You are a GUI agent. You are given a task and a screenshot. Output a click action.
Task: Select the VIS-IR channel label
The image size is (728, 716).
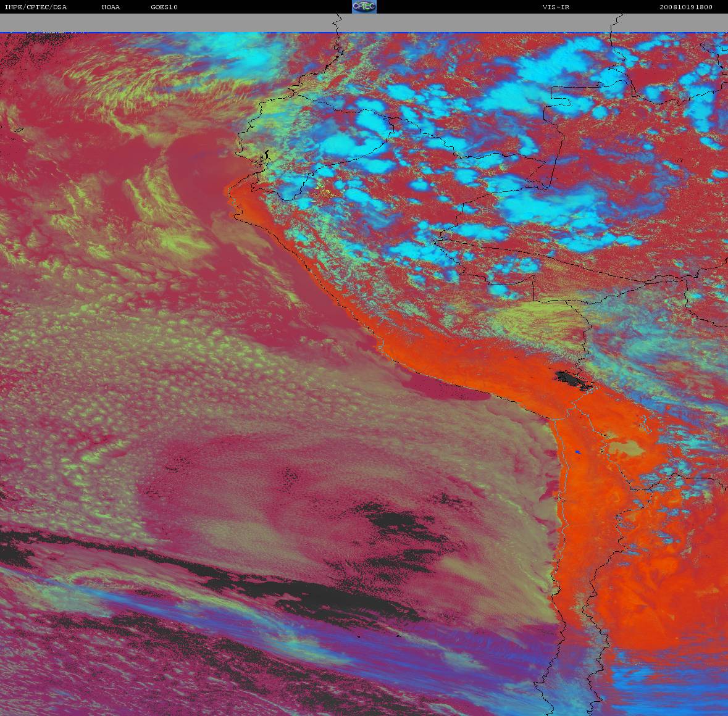556,7
